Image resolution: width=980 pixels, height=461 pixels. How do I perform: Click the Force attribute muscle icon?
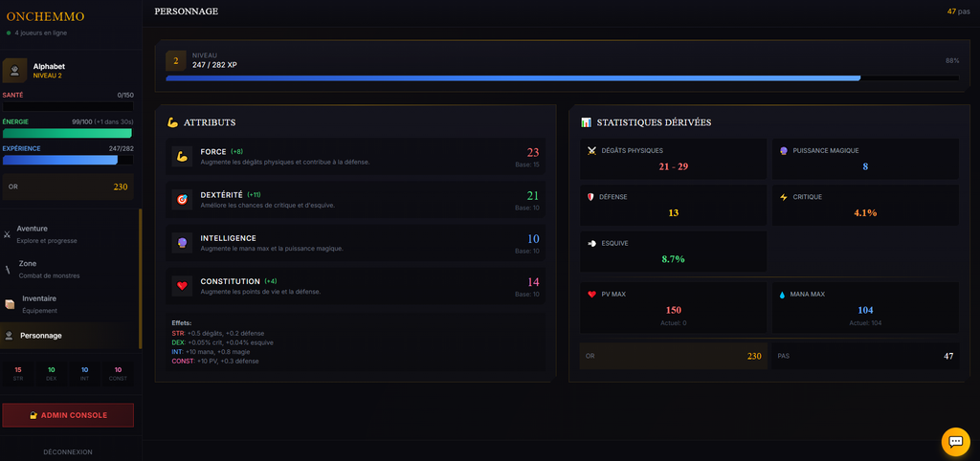pos(182,156)
